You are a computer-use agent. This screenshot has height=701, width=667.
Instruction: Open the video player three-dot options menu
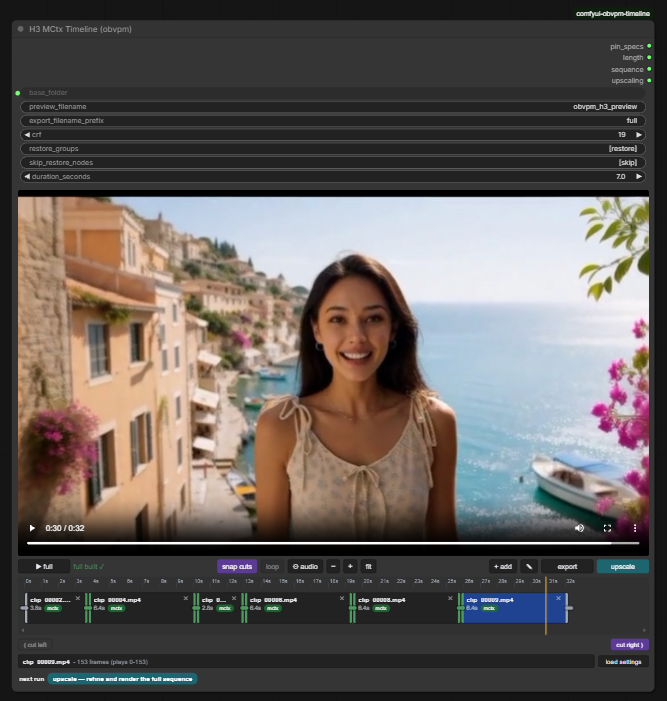pyautogui.click(x=635, y=528)
